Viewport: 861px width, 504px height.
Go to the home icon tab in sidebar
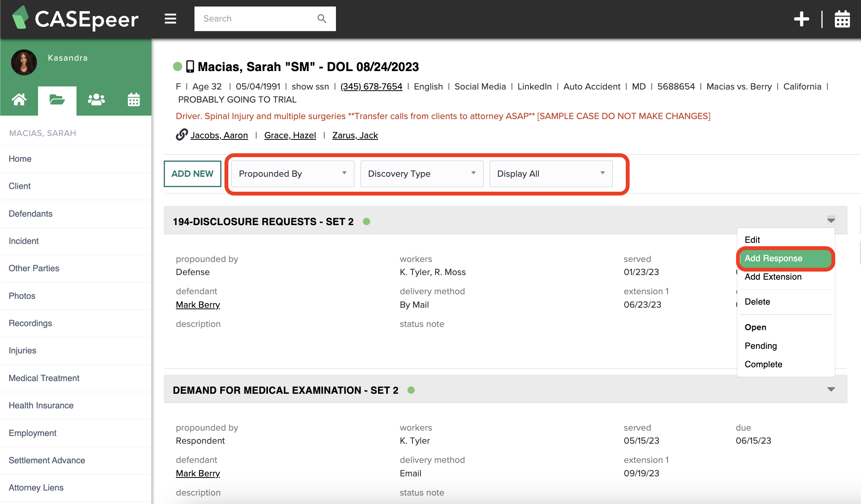(19, 100)
